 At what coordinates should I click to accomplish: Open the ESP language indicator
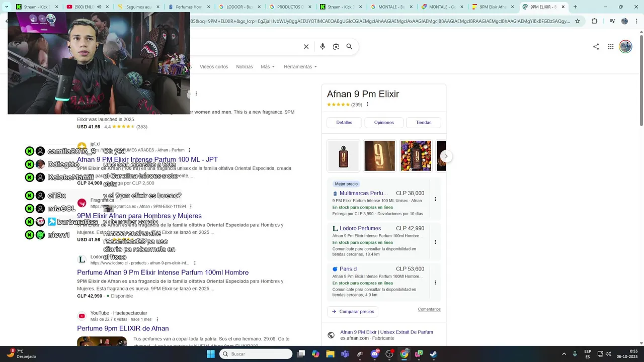click(588, 354)
